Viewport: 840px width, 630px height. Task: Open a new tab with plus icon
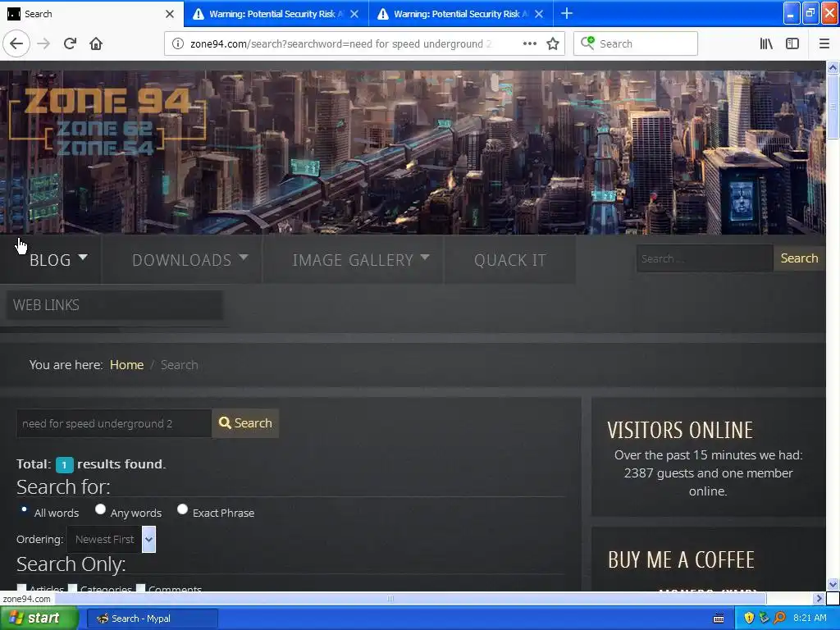(567, 13)
